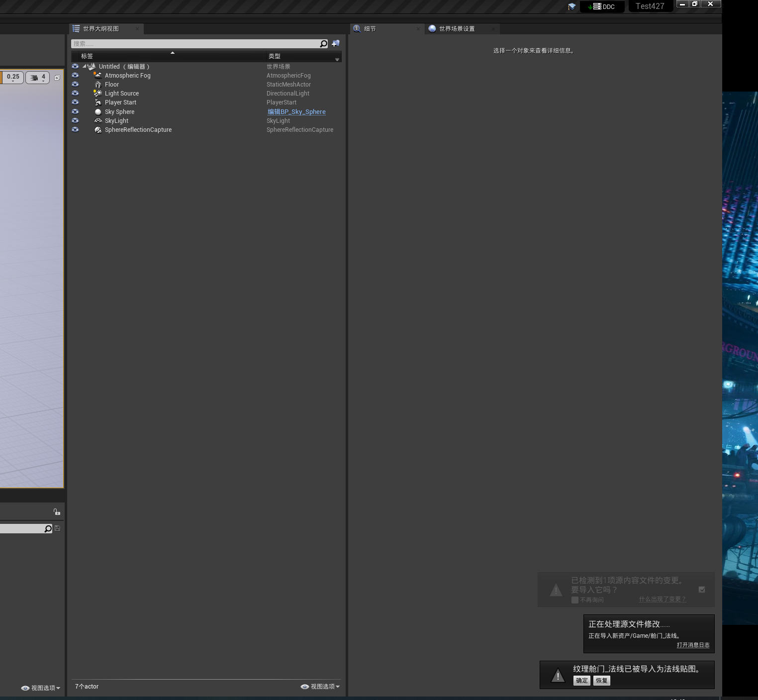Hide the Sky Sphere actor
This screenshot has height=700, width=758.
pyautogui.click(x=75, y=111)
